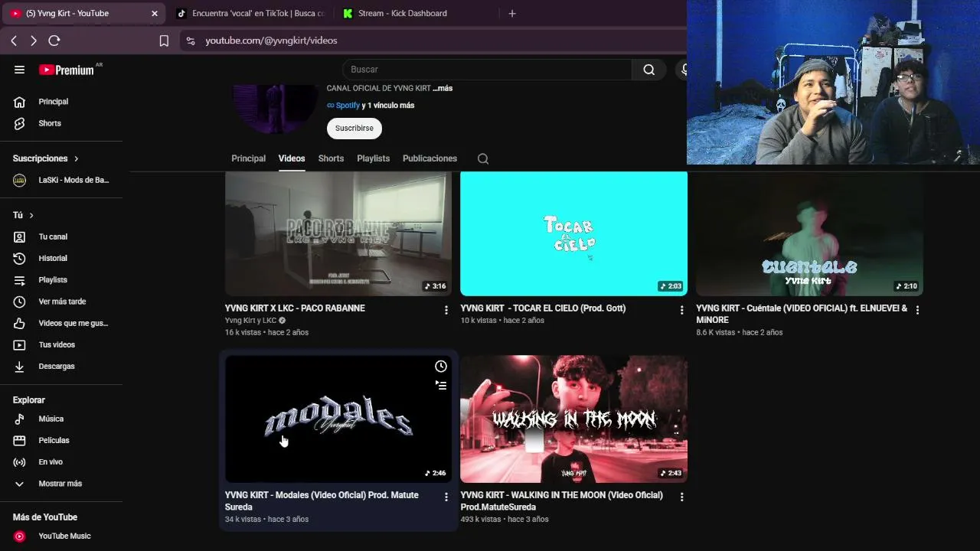The image size is (980, 551).
Task: Click the search magnifier button
Action: click(x=648, y=70)
